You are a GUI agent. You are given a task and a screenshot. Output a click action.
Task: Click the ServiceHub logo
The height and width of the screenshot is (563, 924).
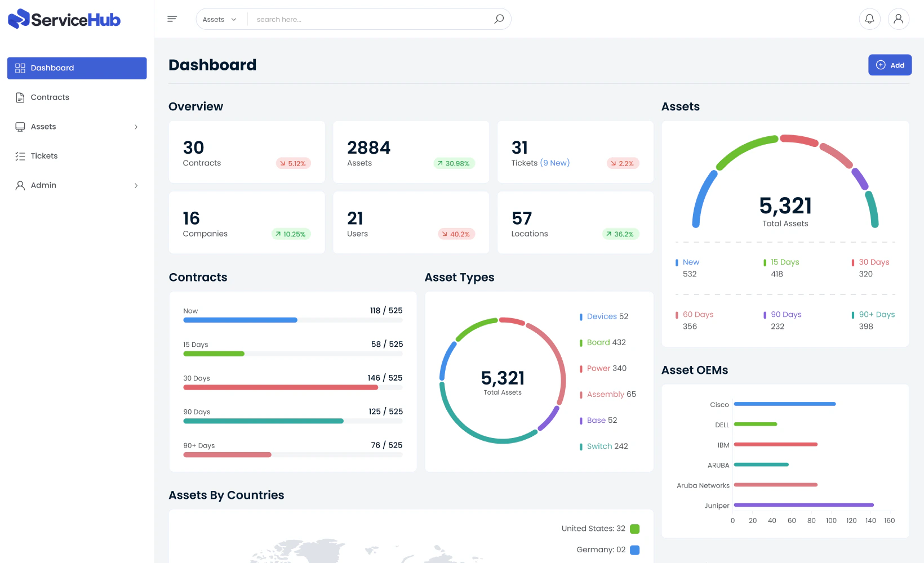tap(64, 20)
